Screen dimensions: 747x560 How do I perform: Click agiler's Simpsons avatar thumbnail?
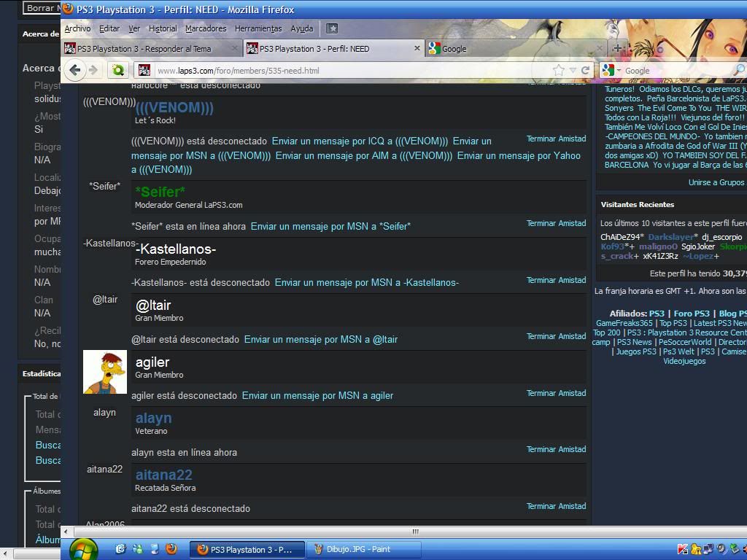[104, 372]
